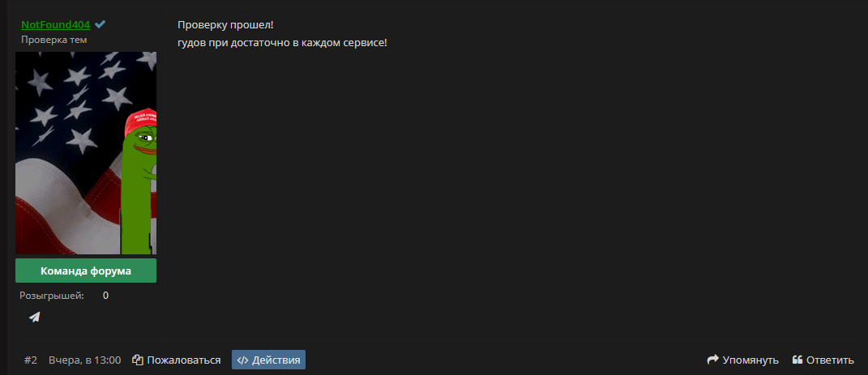Click the message text Проверку прошел!
The image size is (868, 375).
pos(226,25)
